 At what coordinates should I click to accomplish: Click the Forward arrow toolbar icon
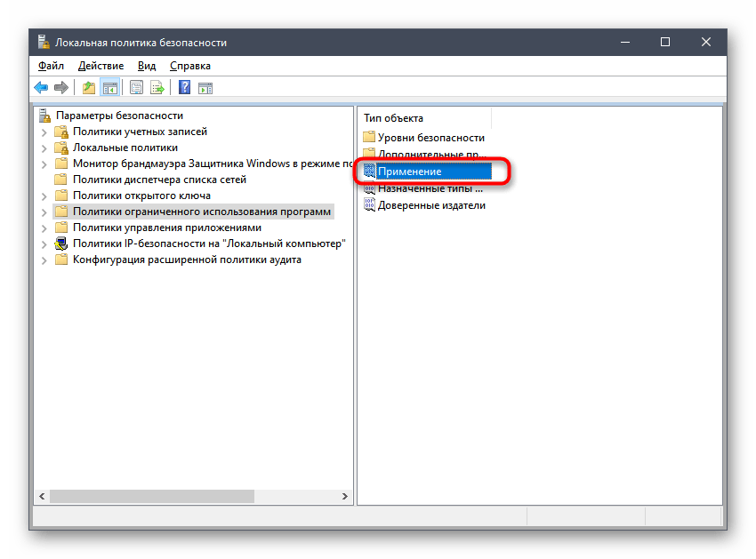coord(61,87)
